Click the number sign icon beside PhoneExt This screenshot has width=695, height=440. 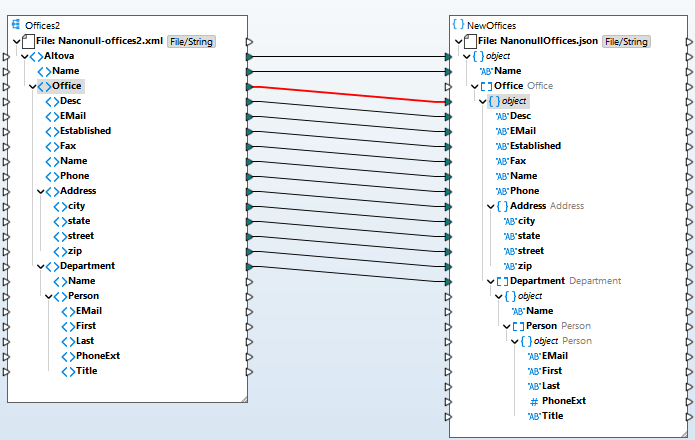(534, 401)
